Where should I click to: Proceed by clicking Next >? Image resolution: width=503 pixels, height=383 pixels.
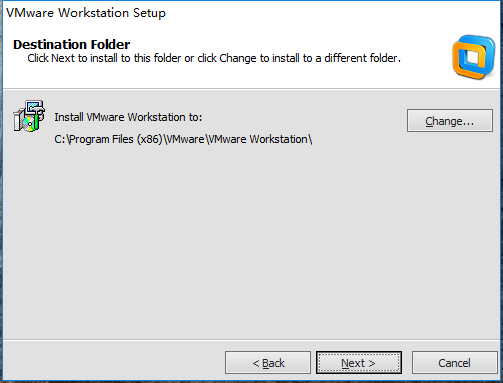tap(359, 362)
